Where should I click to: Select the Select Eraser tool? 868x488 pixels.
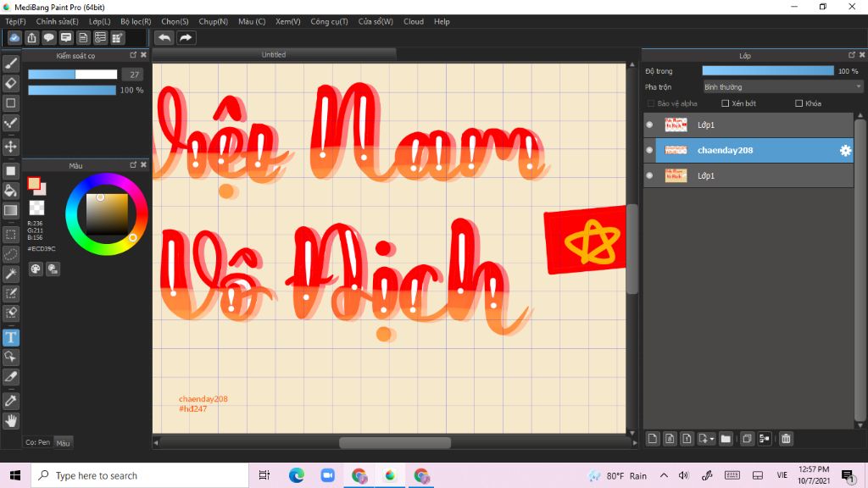(x=10, y=313)
